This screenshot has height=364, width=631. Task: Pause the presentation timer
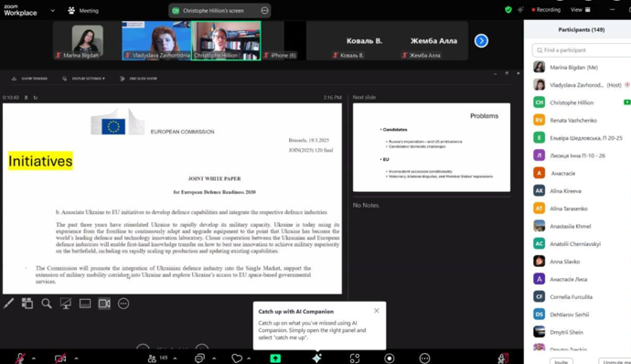point(27,98)
